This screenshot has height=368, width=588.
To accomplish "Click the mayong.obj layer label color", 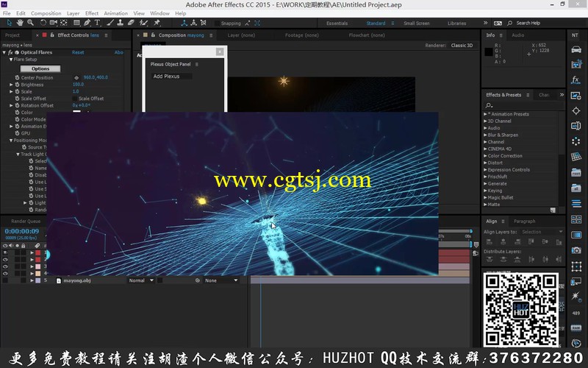I will coord(38,280).
